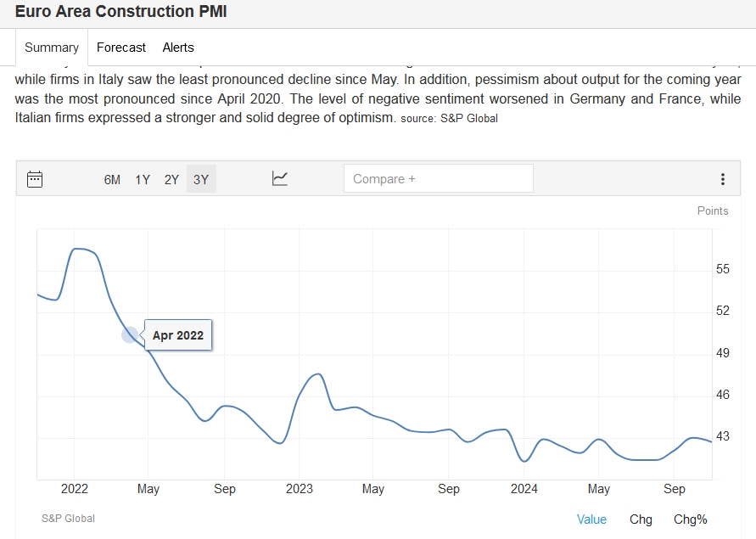Click the Apr 2022 tooltip label

[178, 335]
